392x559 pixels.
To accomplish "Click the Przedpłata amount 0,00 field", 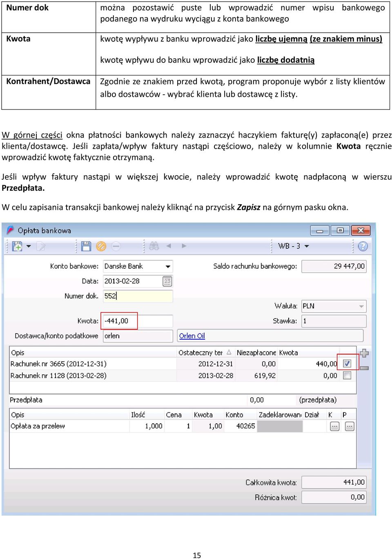I will pos(272,400).
